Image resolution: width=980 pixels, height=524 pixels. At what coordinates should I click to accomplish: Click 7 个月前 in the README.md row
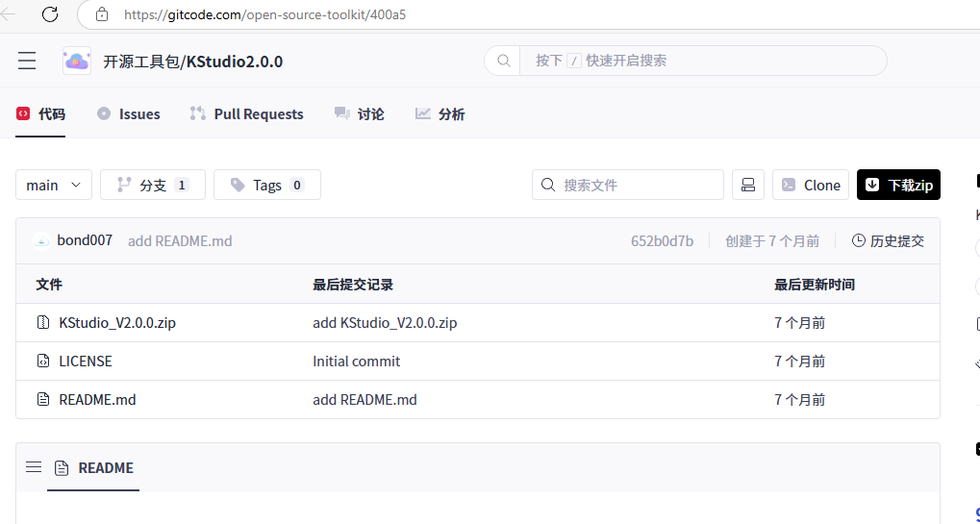coord(800,400)
